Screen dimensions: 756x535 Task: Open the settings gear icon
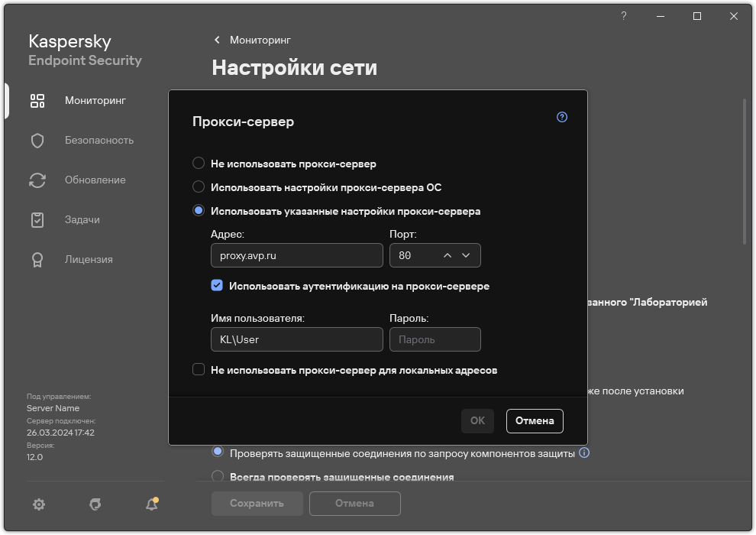tap(38, 504)
